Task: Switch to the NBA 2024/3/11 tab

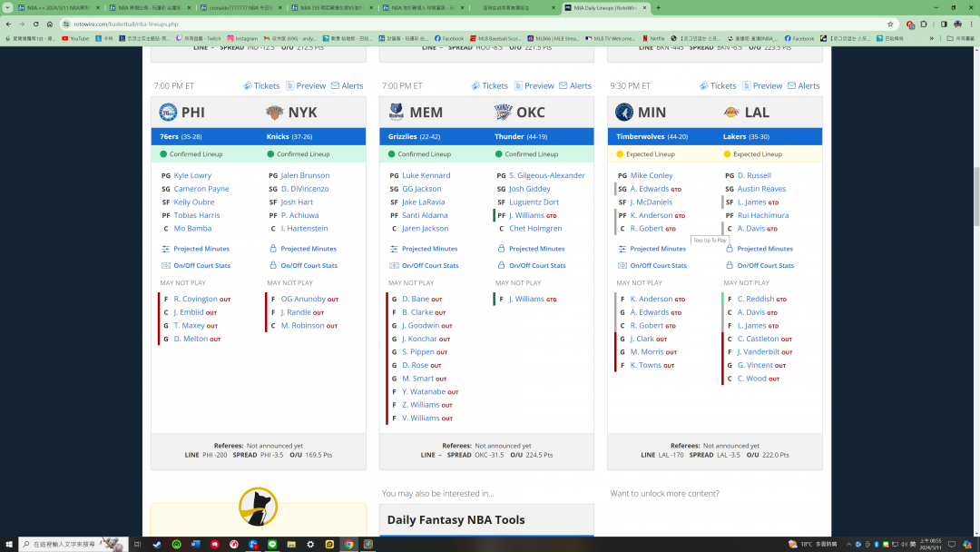Action: [x=57, y=7]
